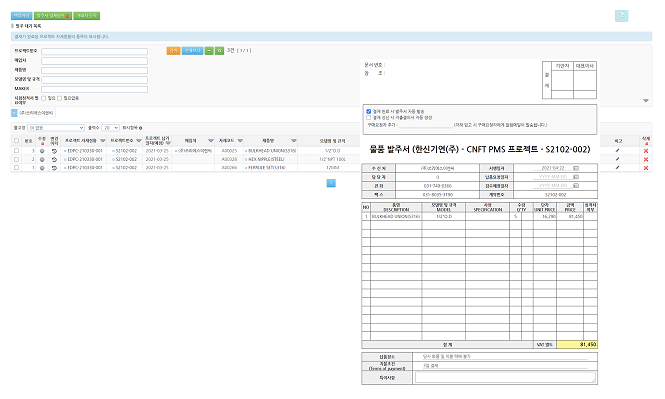Click the green register vendor button

click(87, 16)
